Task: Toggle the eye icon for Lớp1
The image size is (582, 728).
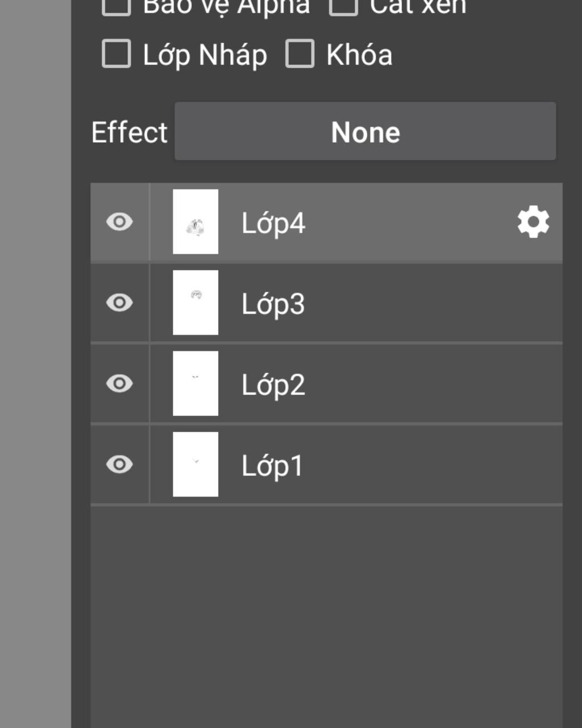Action: point(119,464)
